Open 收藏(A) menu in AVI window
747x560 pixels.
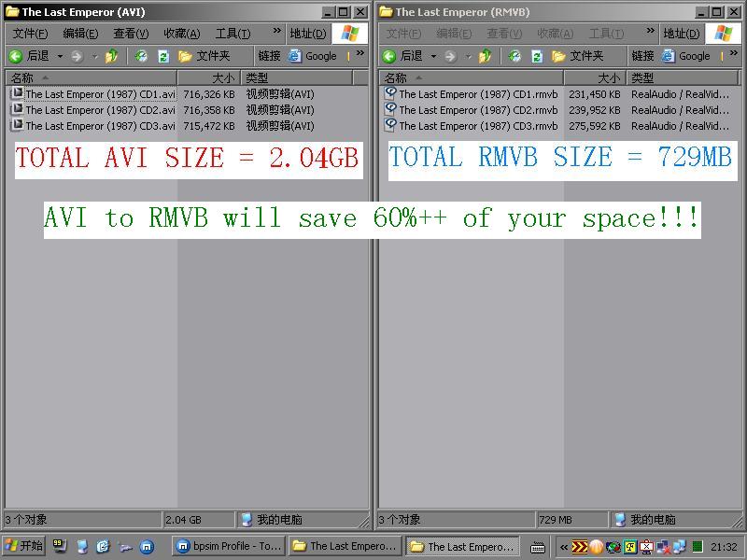(181, 34)
